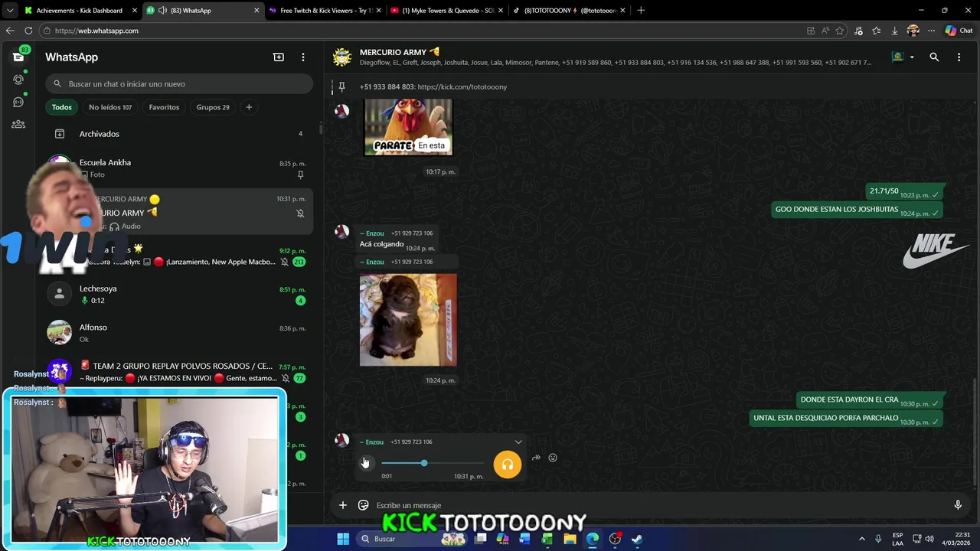Click the Enzou sender name above Acá colgando

click(x=372, y=233)
